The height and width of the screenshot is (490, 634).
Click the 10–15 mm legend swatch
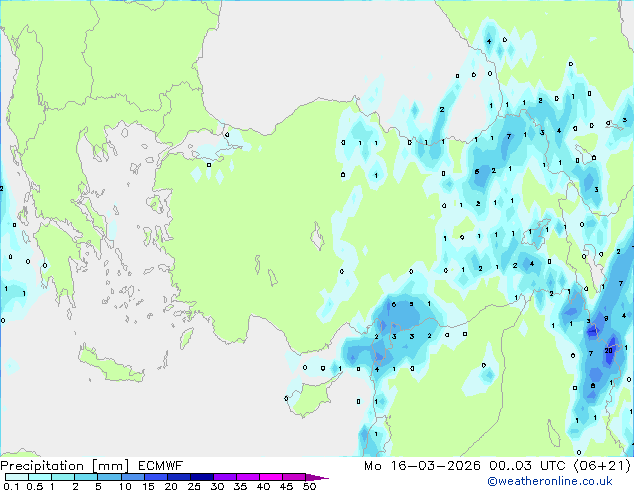tap(132, 477)
